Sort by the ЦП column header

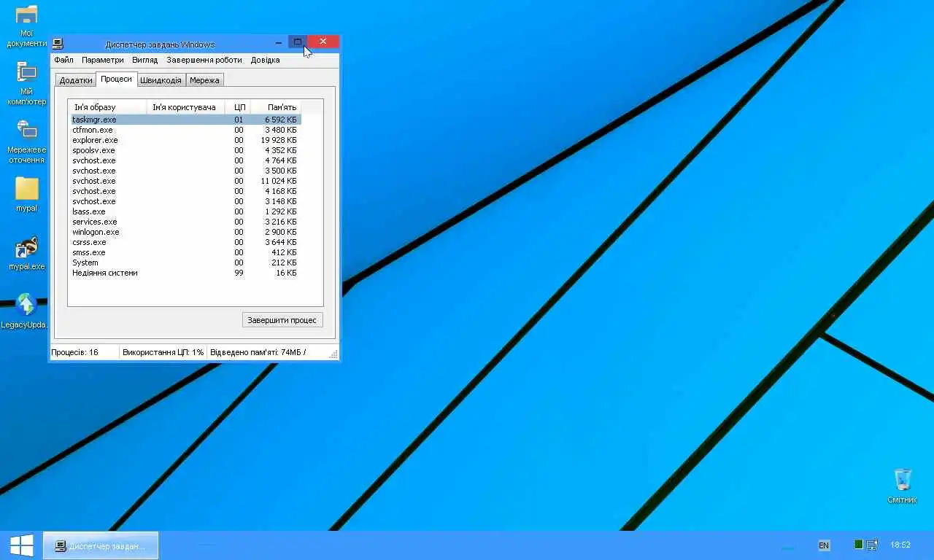coord(238,107)
